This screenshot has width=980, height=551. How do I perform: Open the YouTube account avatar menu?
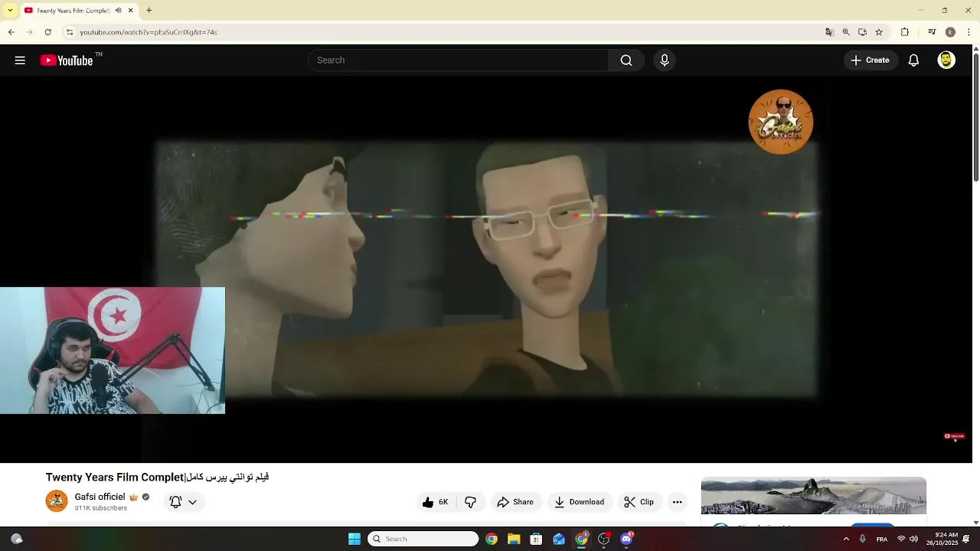(946, 60)
